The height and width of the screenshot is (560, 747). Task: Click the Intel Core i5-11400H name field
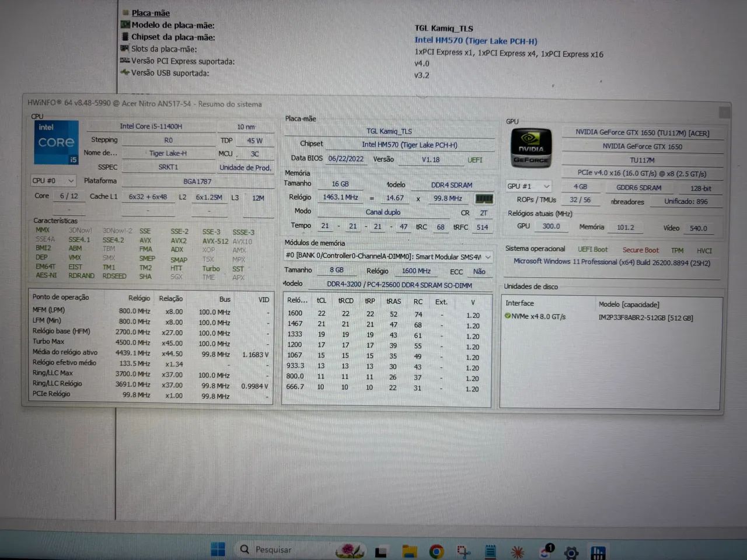click(x=151, y=126)
